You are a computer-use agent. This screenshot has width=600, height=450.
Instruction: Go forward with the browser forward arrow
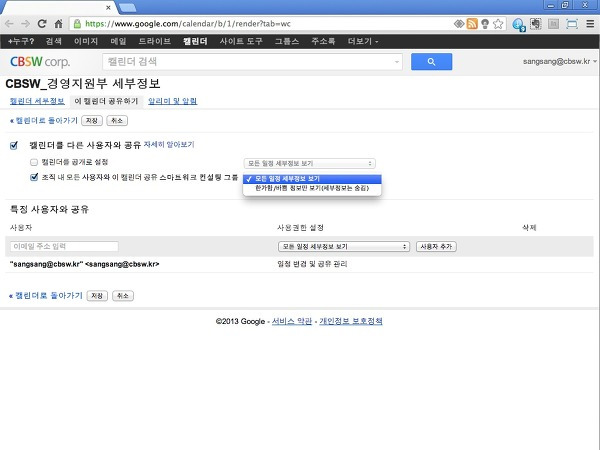tap(25, 24)
